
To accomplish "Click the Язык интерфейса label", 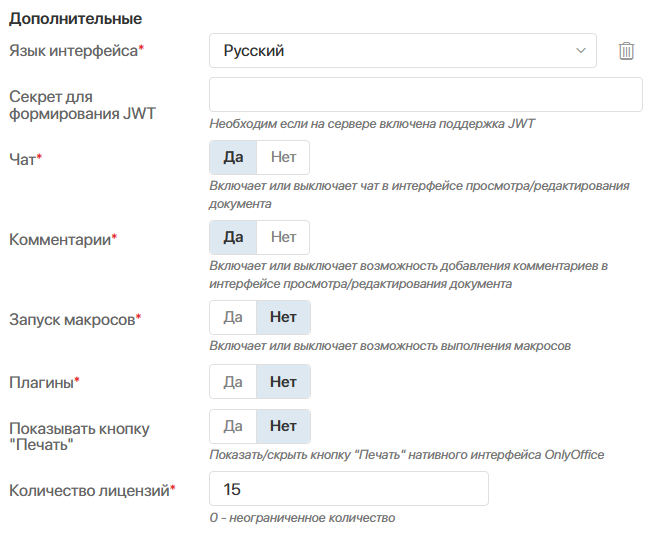I will point(77,51).
